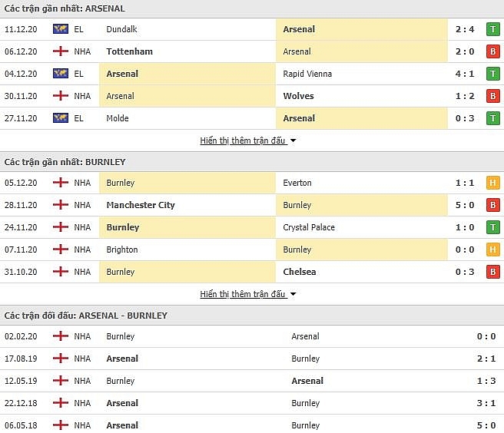
Task: Select the Wolves team name in the 30.11.20 row
Action: [x=299, y=96]
